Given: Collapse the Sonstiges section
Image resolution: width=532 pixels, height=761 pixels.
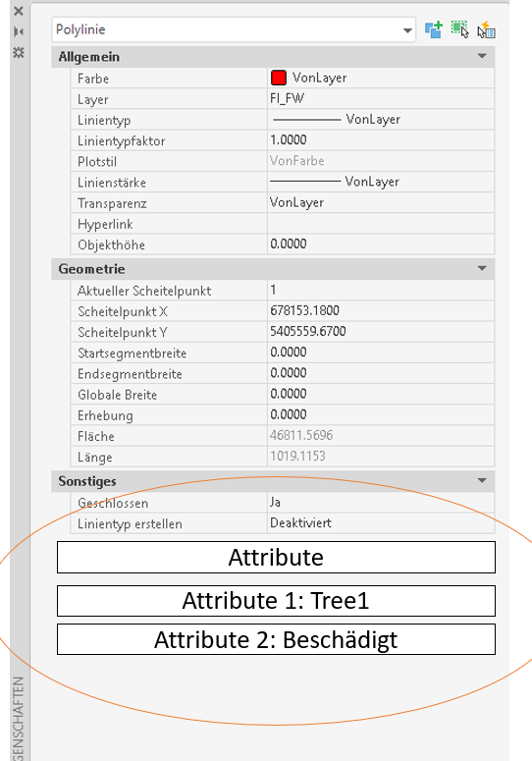Looking at the screenshot, I should coord(482,480).
